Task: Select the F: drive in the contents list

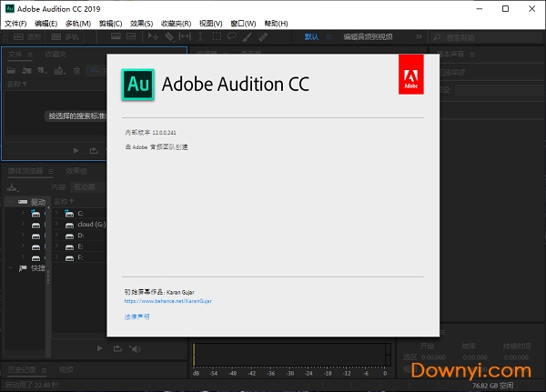Action: coord(67,257)
